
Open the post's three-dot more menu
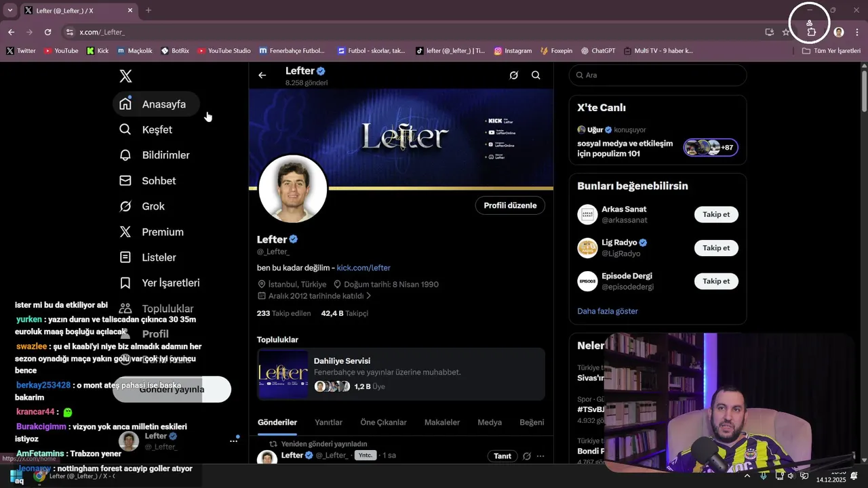[540, 456]
